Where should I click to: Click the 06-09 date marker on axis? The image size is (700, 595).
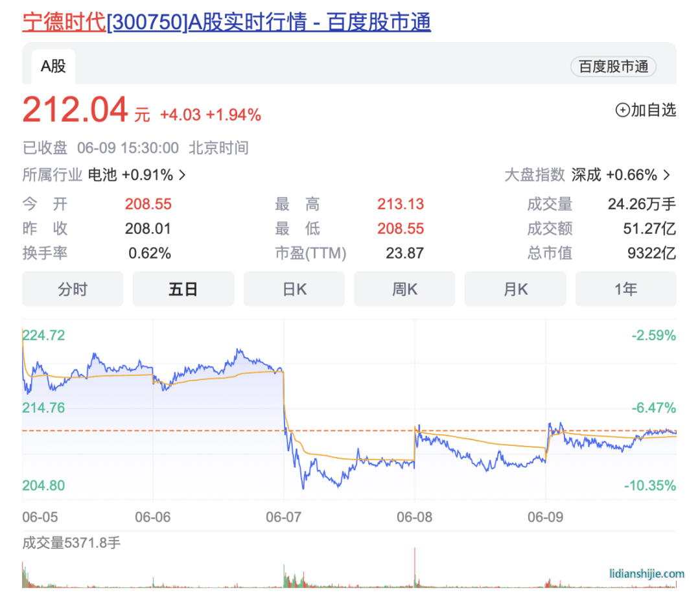(546, 517)
